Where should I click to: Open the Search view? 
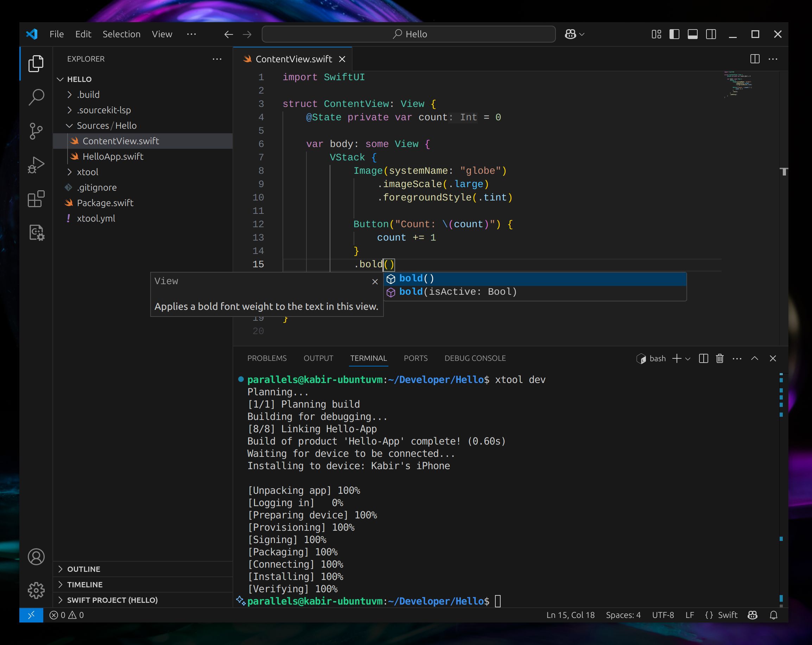coord(36,97)
